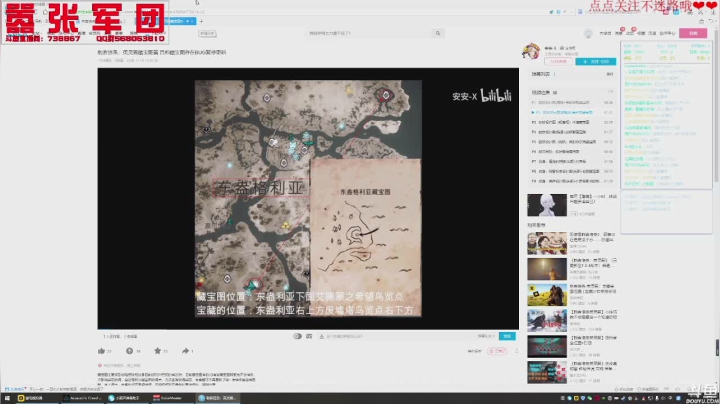Viewport: 720px width, 404px height.
Task: Open the last recommended video thumbnail at the bottom
Action: [x=547, y=372]
